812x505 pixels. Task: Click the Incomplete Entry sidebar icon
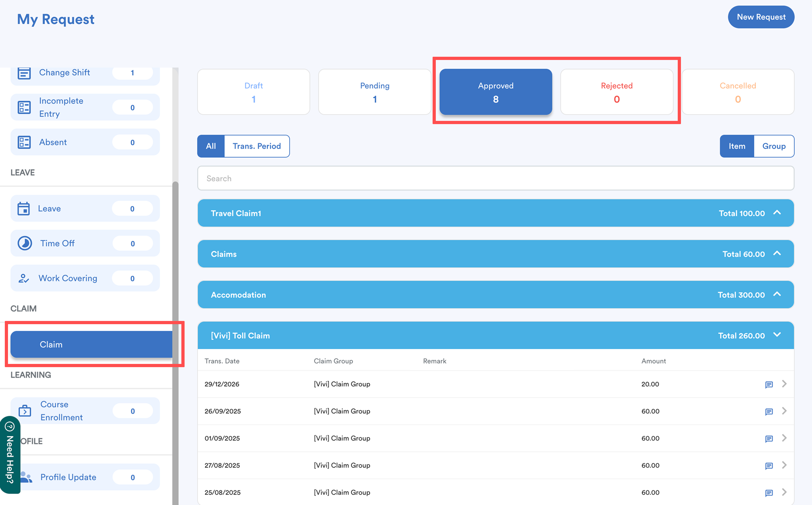(24, 107)
